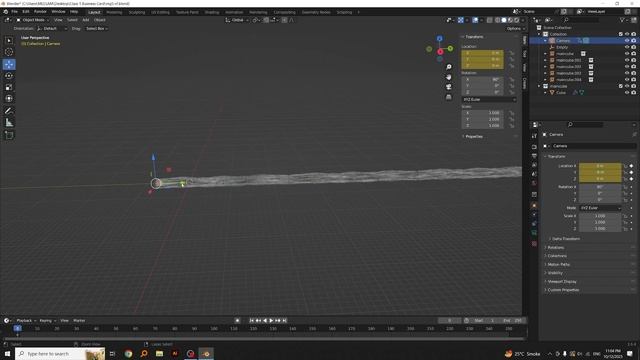This screenshot has width=640, height=360.
Task: Open rotation Mode dropdown in properties editor
Action: [600, 208]
